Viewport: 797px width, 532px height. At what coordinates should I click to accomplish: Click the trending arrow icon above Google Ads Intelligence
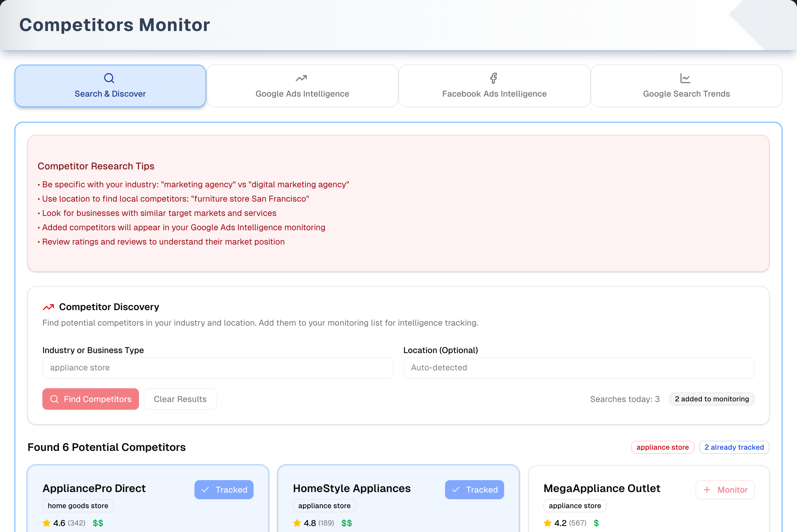[x=301, y=78]
